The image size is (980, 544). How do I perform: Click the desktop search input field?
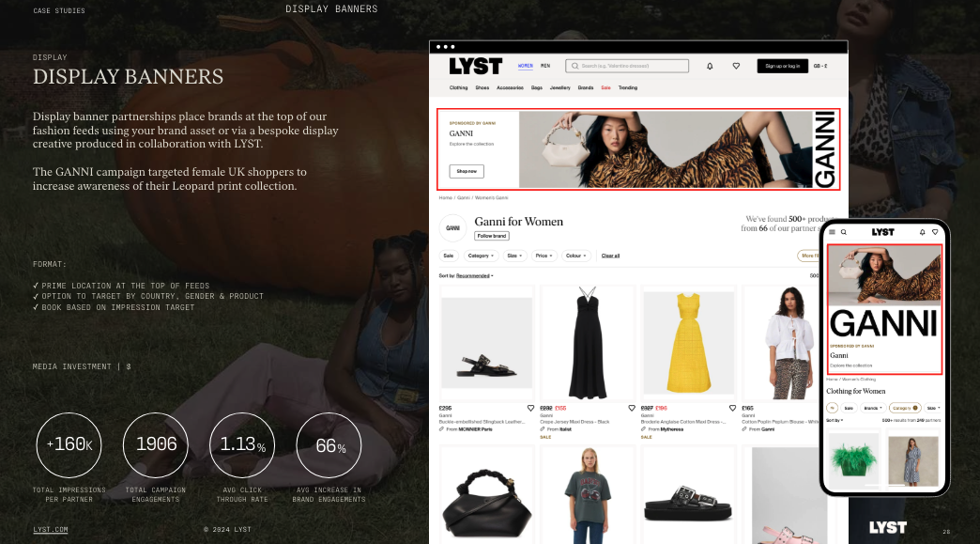627,66
